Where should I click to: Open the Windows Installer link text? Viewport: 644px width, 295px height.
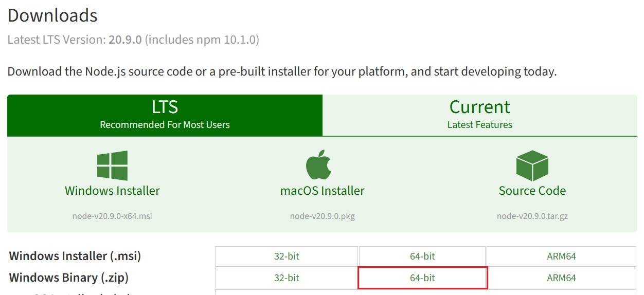tap(112, 191)
